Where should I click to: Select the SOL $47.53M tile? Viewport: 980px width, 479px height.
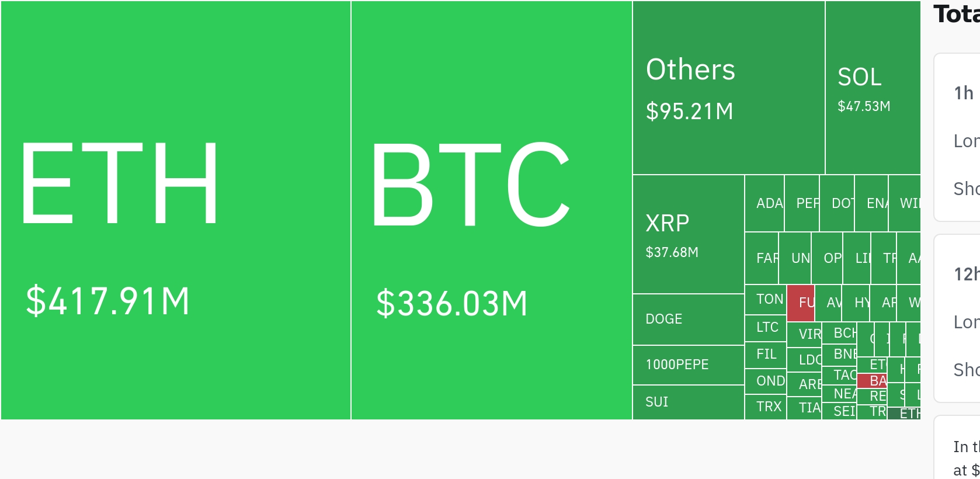pos(873,88)
